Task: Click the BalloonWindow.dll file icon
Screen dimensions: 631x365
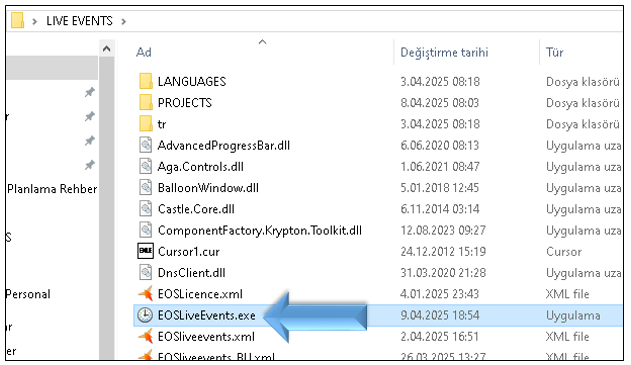Action: (x=146, y=188)
